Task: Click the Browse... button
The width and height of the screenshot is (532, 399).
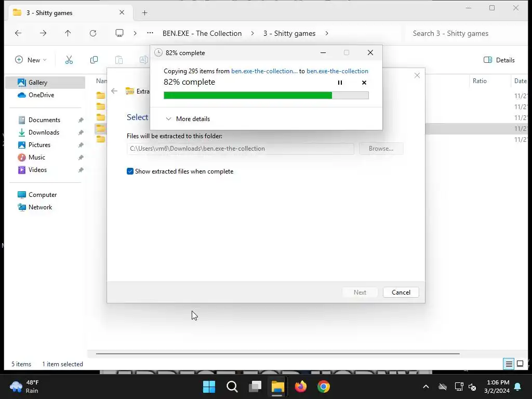Action: pos(381,149)
